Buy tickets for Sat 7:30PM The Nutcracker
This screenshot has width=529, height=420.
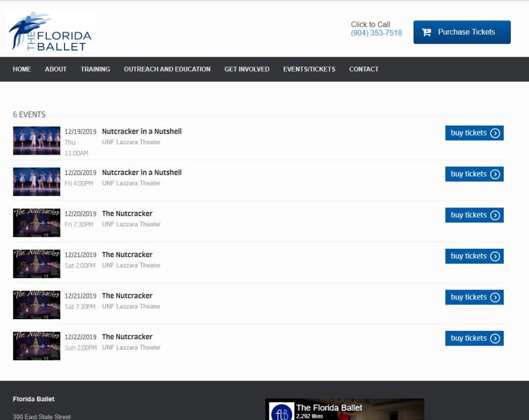pyautogui.click(x=474, y=297)
